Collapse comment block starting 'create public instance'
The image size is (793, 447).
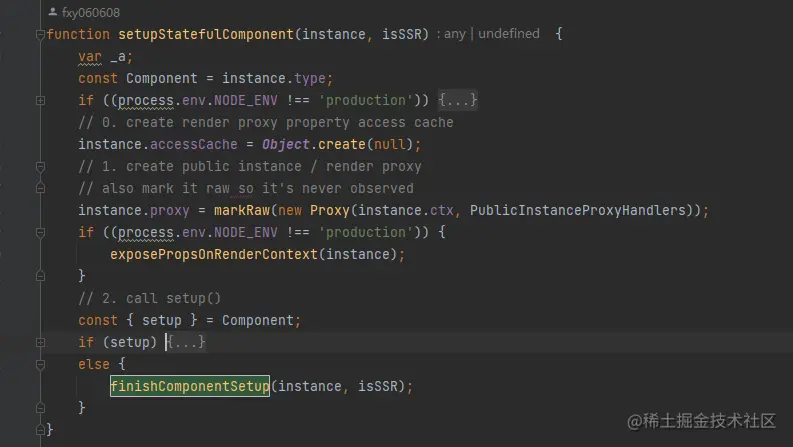pos(40,166)
